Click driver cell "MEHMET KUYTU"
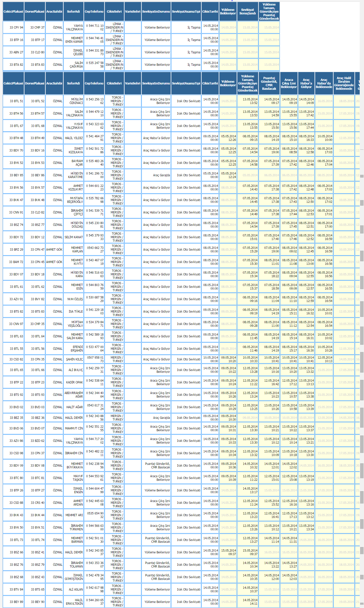364x608 pixels. click(73, 262)
